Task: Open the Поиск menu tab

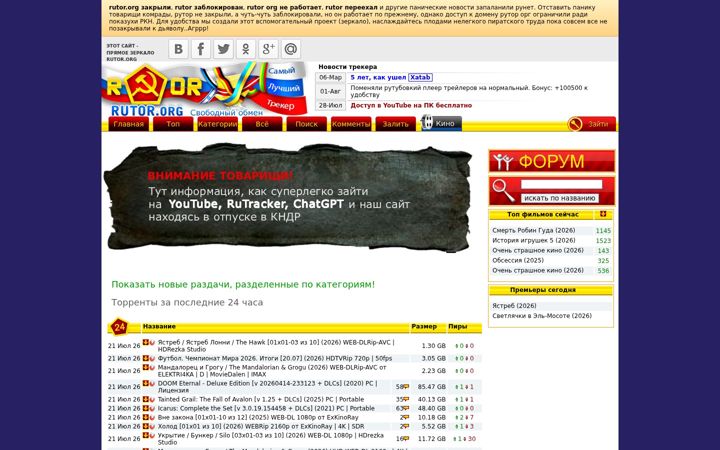Action: click(307, 124)
